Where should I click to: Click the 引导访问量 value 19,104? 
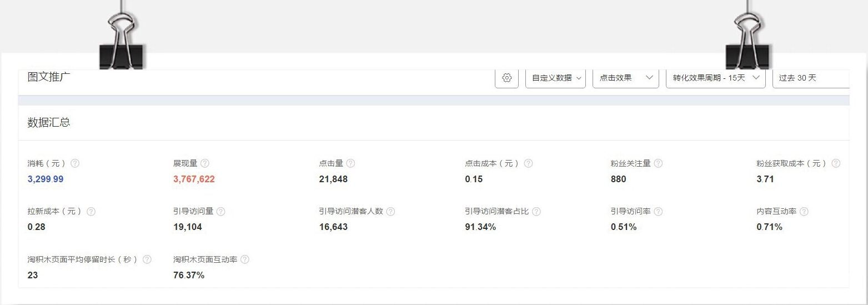188,227
